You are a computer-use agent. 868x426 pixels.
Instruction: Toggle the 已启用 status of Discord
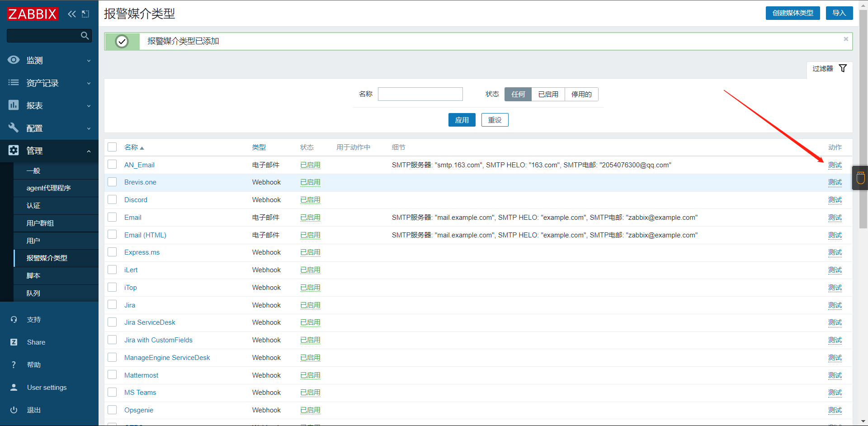310,200
